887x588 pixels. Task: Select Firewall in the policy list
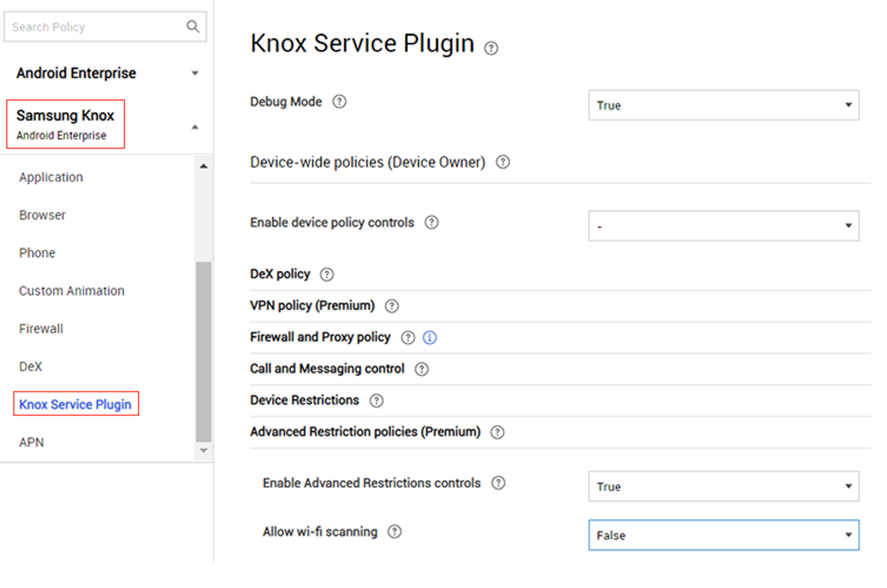pyautogui.click(x=41, y=329)
